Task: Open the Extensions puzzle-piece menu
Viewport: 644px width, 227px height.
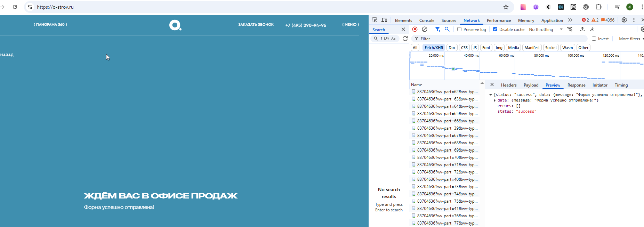Action: coord(598,7)
